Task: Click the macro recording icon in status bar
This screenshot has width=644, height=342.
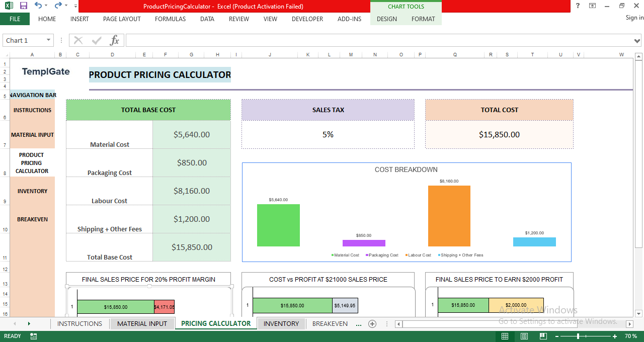Action: (x=34, y=336)
